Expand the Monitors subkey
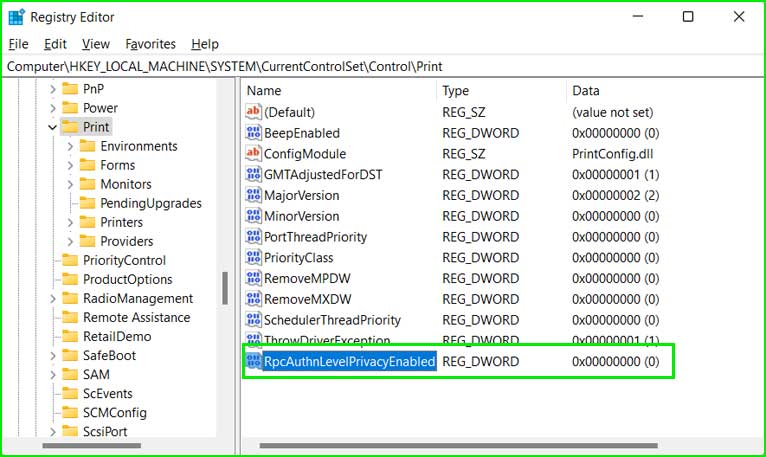Image resolution: width=766 pixels, height=457 pixels. [x=70, y=184]
